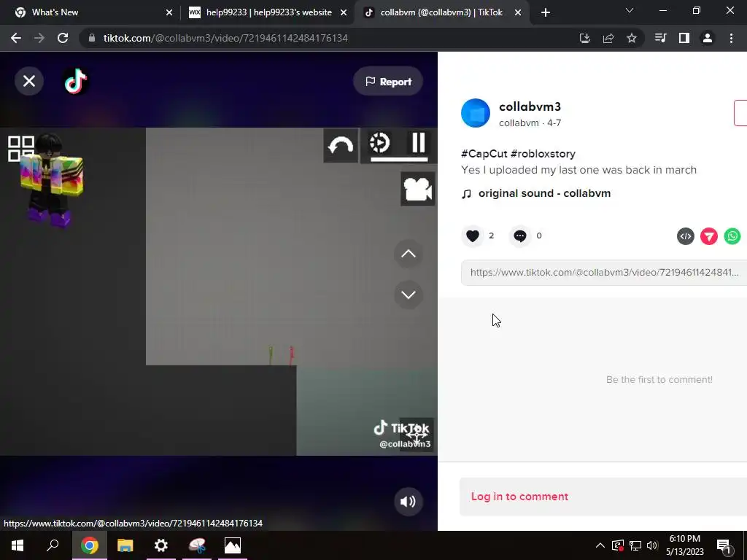
Task: Close the TikTok video viewer
Action: point(29,81)
